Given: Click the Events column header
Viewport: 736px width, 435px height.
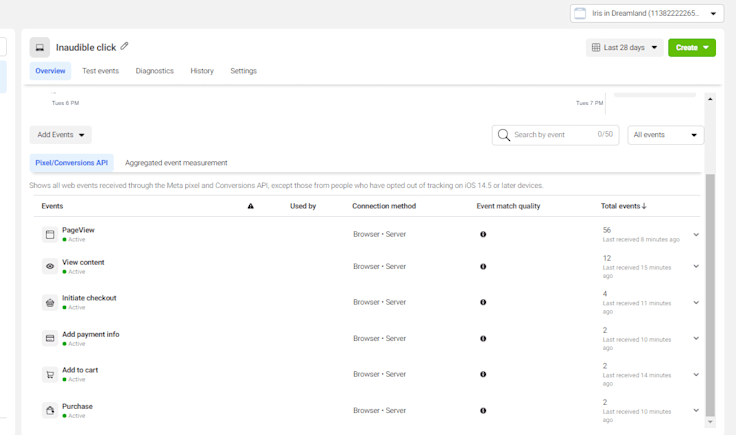Looking at the screenshot, I should tap(52, 206).
